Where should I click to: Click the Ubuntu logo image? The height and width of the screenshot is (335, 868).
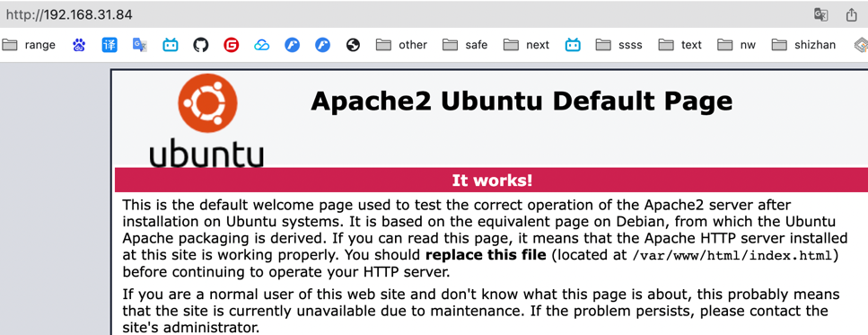tap(206, 121)
